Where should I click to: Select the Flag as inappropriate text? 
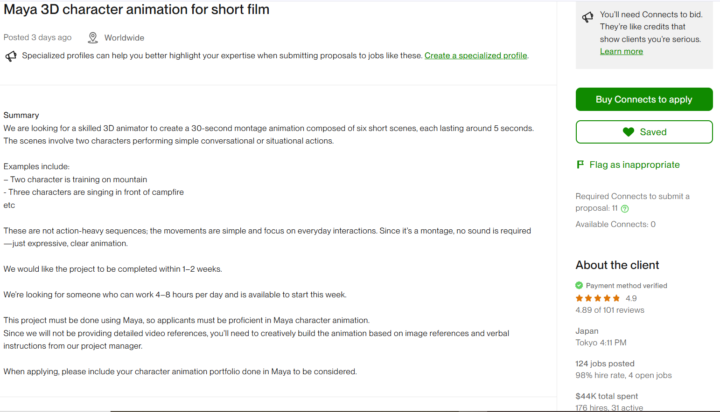pos(634,164)
